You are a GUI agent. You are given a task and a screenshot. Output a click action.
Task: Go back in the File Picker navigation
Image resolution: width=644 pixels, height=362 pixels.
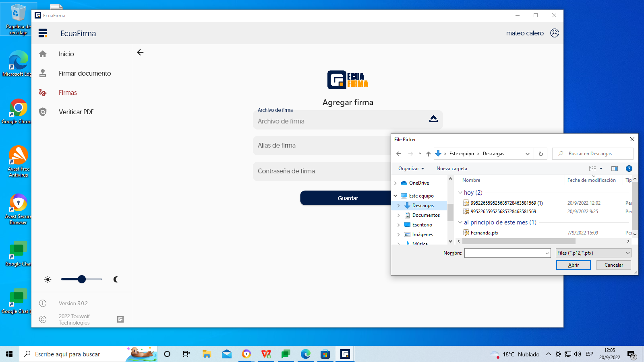(399, 154)
